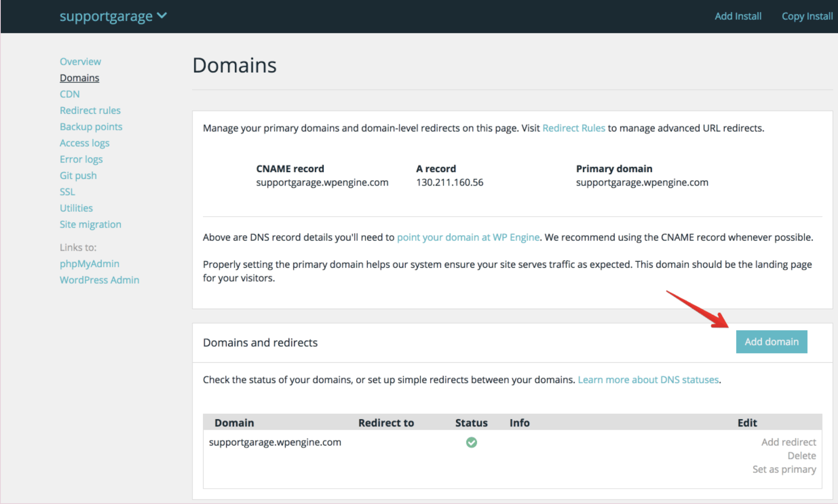Click the Redirect Rules inline link
Viewport: 838px width, 504px height.
(x=573, y=128)
